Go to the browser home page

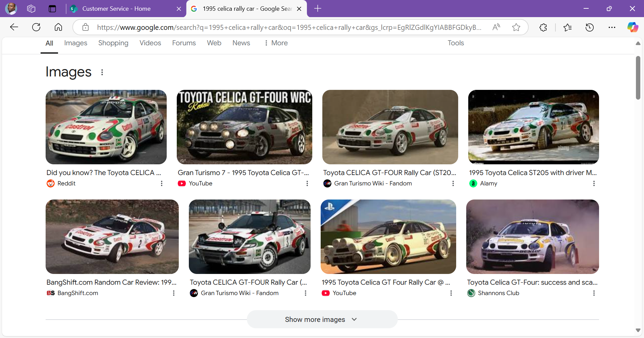tap(58, 27)
